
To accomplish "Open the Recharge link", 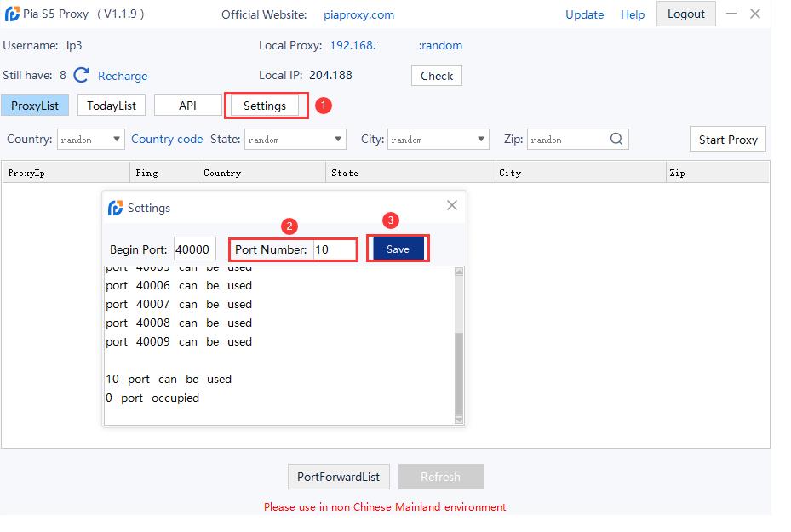I will (123, 76).
